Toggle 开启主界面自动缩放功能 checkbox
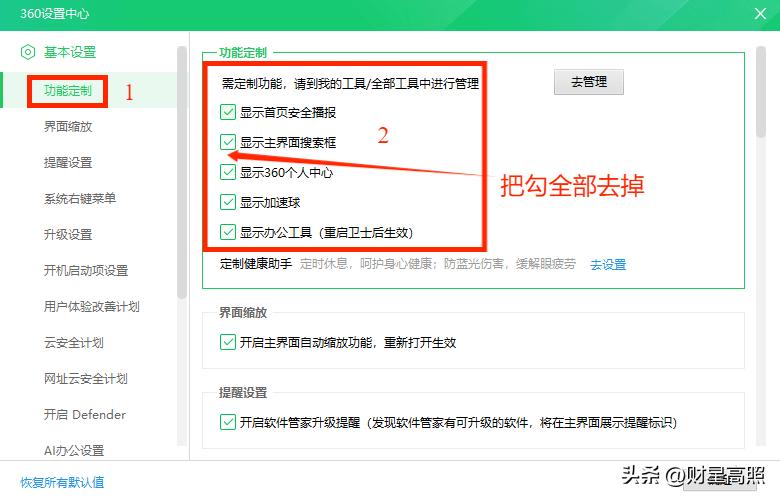 point(228,342)
